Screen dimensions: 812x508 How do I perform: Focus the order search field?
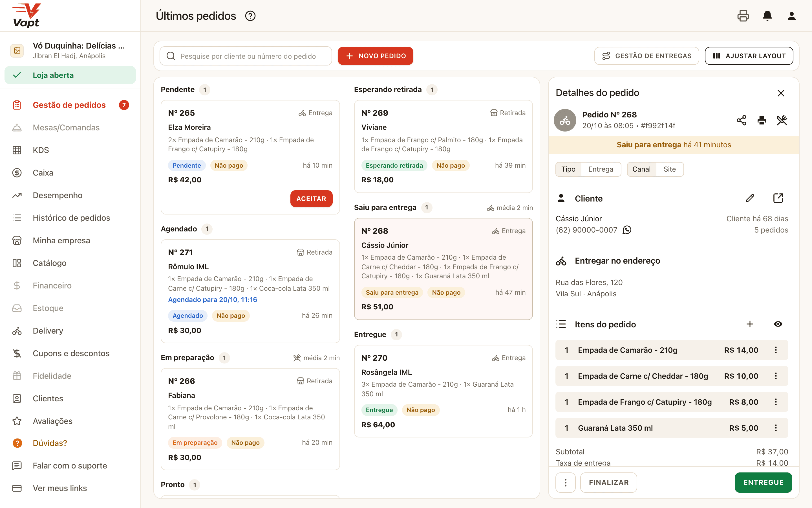tap(246, 56)
